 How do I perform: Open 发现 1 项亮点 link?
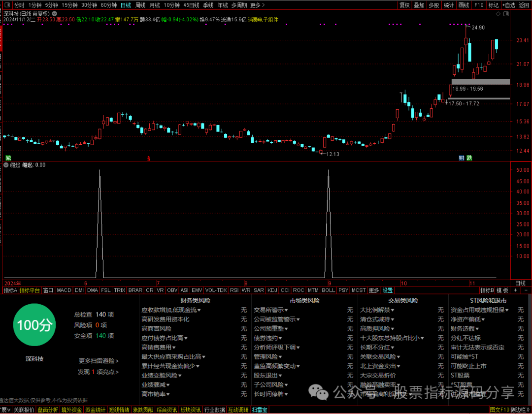[x=98, y=372]
